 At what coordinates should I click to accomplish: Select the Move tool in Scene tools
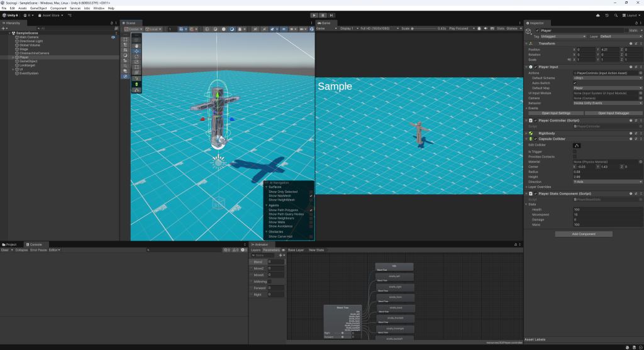(136, 51)
